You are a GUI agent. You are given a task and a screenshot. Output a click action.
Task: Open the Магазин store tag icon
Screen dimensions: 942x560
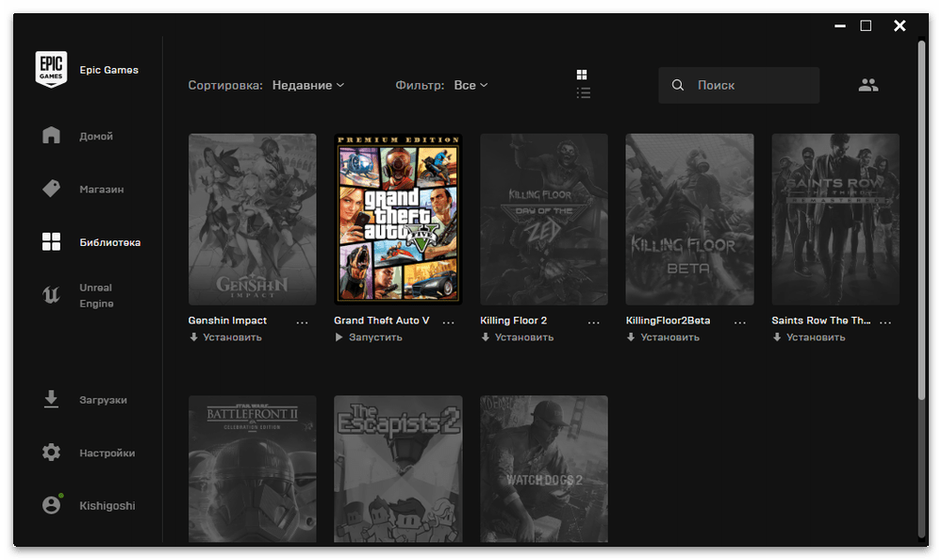click(52, 189)
